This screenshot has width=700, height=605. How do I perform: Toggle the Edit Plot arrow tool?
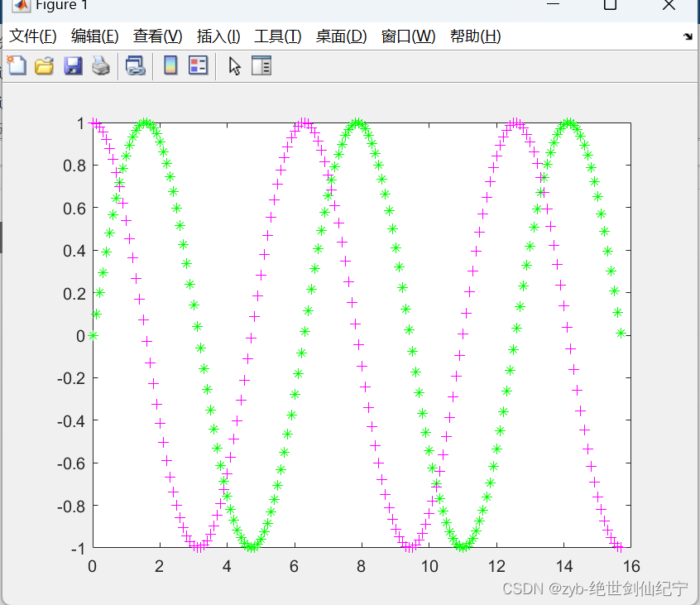235,66
